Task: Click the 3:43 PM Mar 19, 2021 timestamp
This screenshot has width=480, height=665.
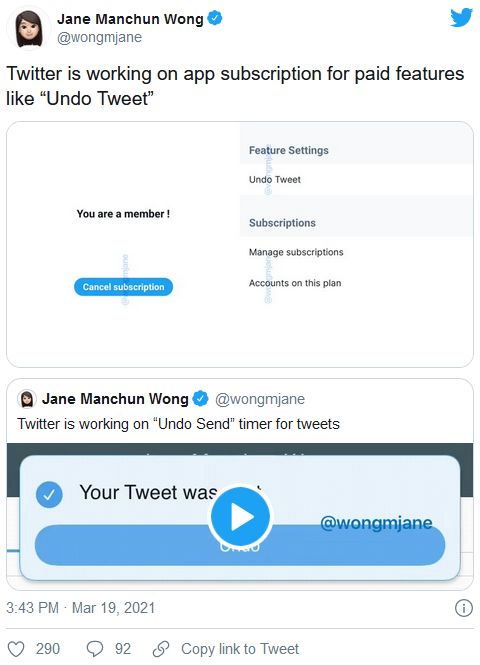Action: point(81,608)
